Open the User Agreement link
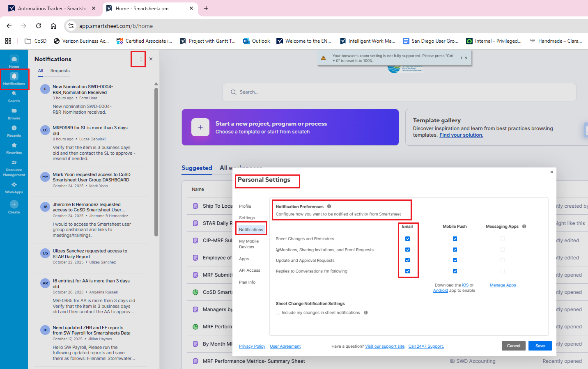 pos(285,346)
